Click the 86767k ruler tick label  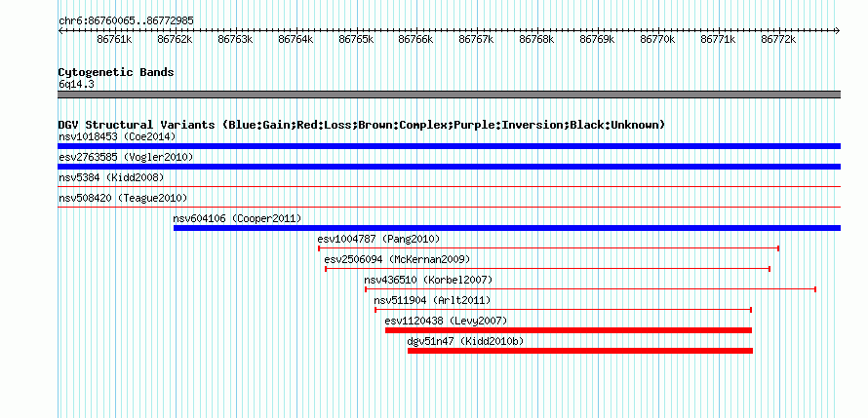point(477,39)
